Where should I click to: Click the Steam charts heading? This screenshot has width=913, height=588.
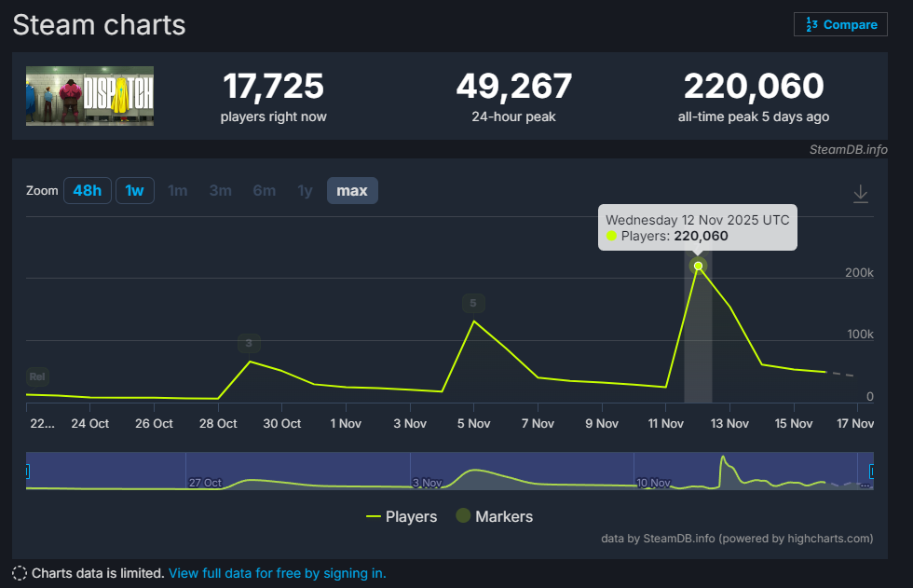[x=99, y=25]
